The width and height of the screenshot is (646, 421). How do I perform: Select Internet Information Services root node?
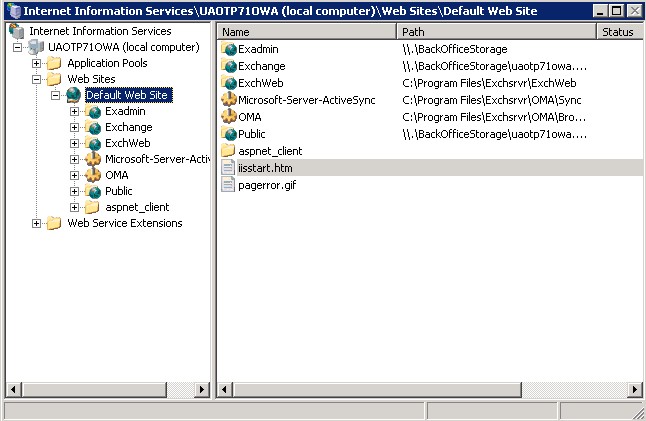pyautogui.click(x=99, y=32)
